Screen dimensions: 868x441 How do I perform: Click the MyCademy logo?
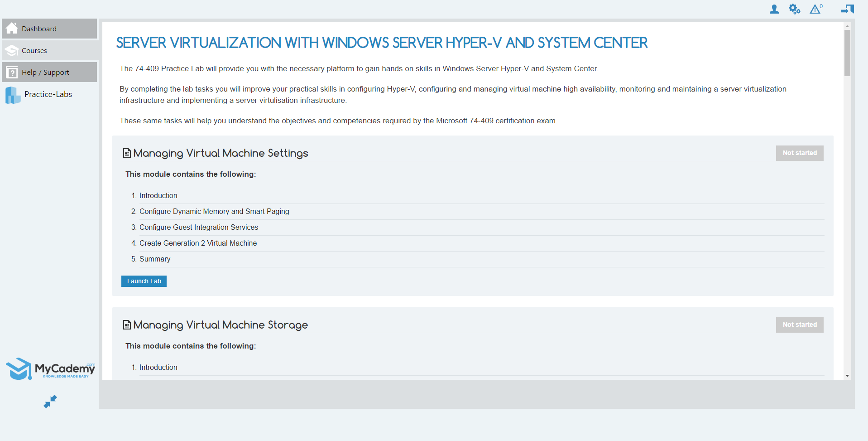(x=50, y=368)
